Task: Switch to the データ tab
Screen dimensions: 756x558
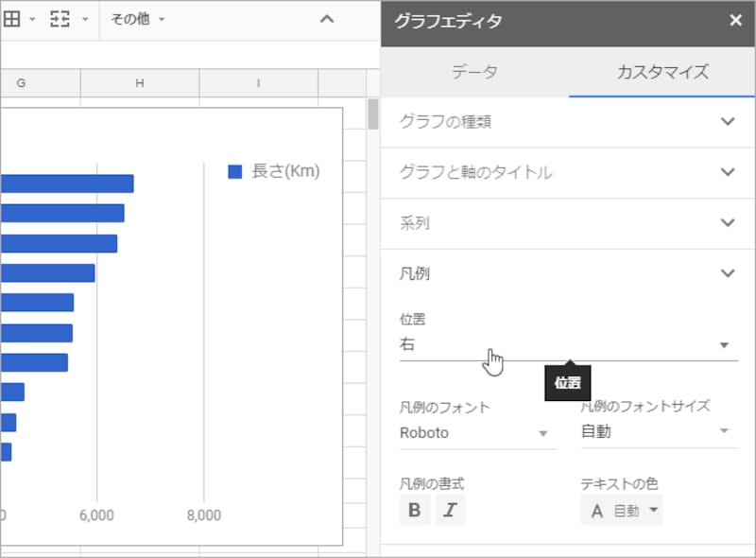Action: [x=476, y=71]
